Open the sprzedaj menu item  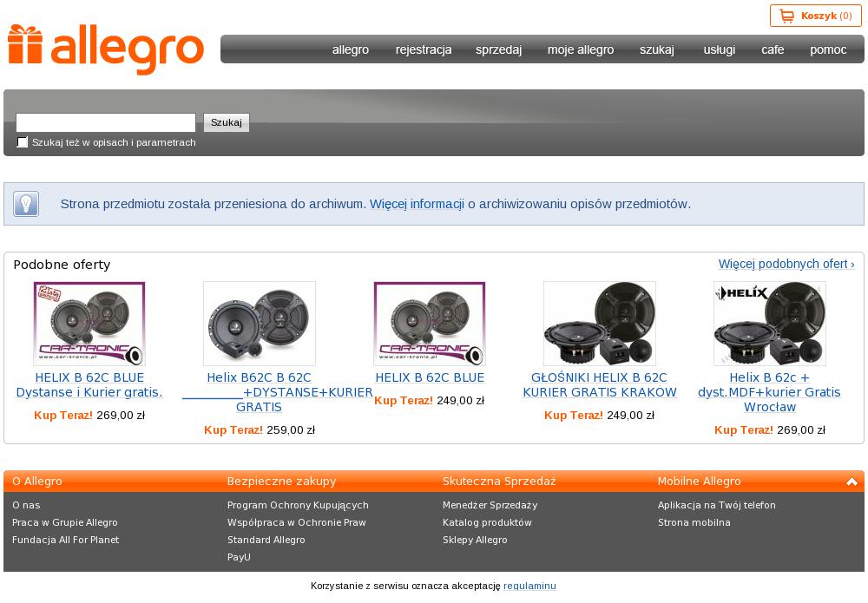[x=499, y=49]
